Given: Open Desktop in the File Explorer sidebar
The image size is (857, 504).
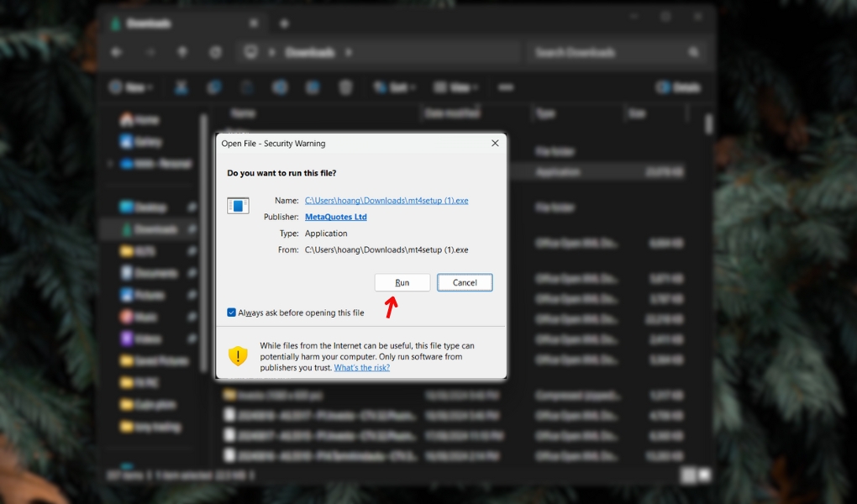Looking at the screenshot, I should 144,207.
